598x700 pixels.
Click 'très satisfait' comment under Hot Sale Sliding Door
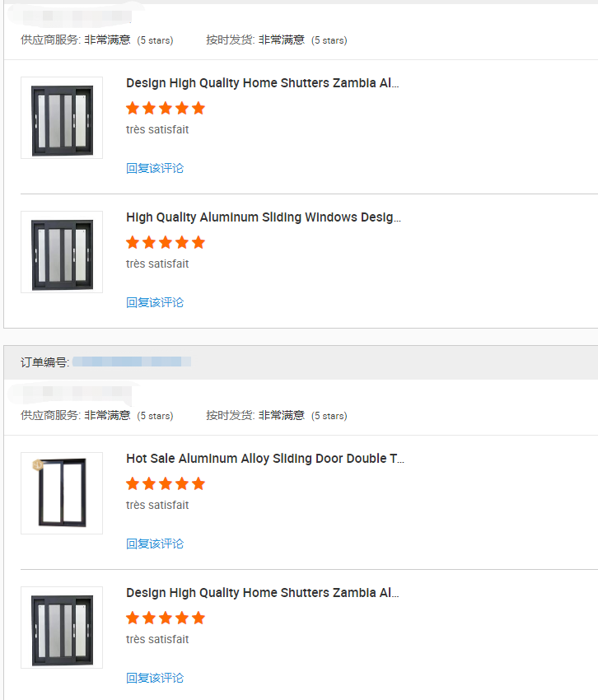pos(157,505)
